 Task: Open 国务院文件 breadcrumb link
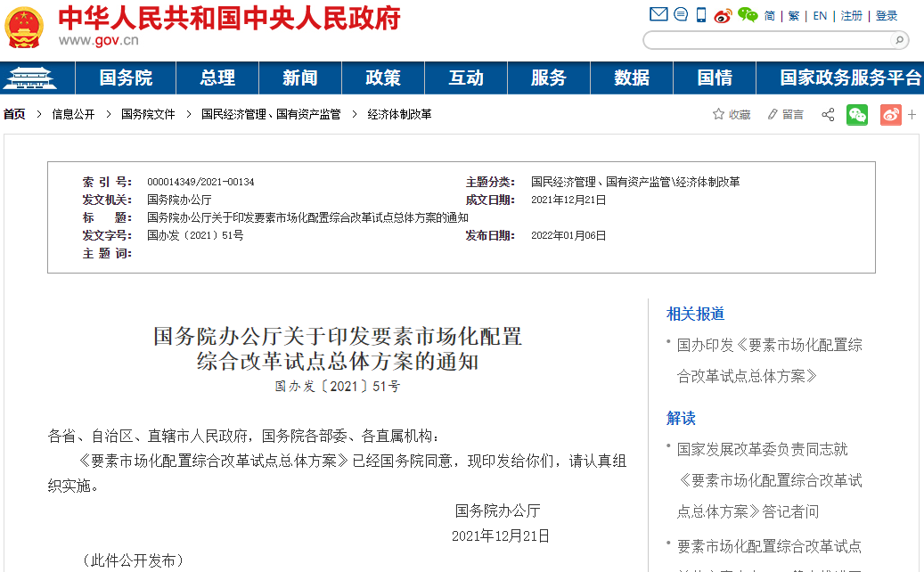(148, 115)
